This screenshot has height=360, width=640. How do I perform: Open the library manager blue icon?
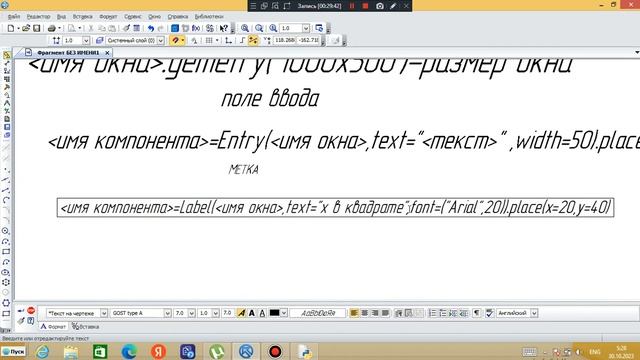[175, 28]
